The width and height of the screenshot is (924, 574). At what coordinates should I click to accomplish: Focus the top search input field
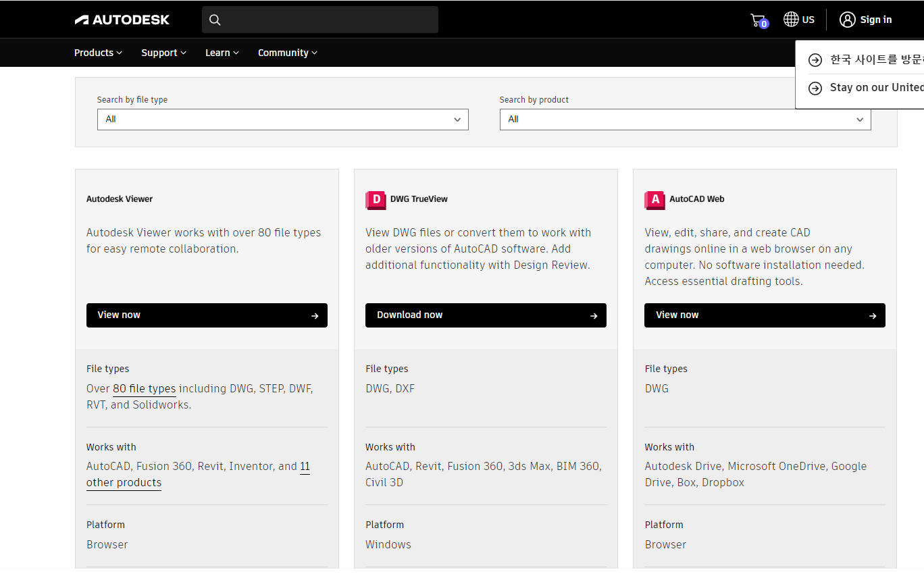(x=320, y=20)
